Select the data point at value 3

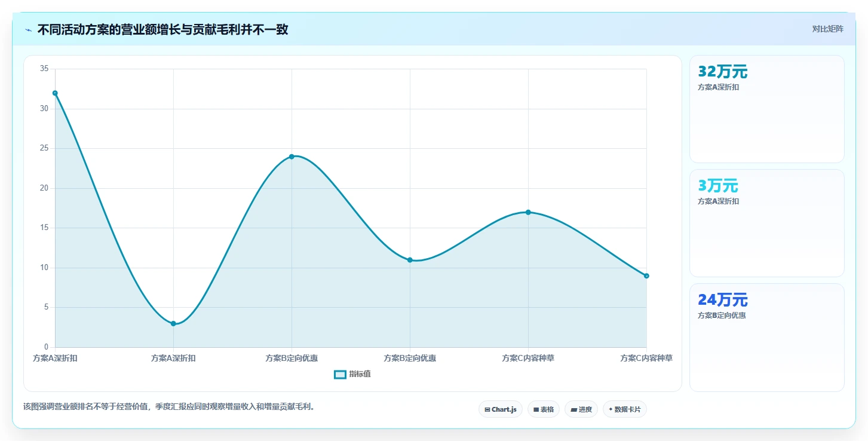173,323
